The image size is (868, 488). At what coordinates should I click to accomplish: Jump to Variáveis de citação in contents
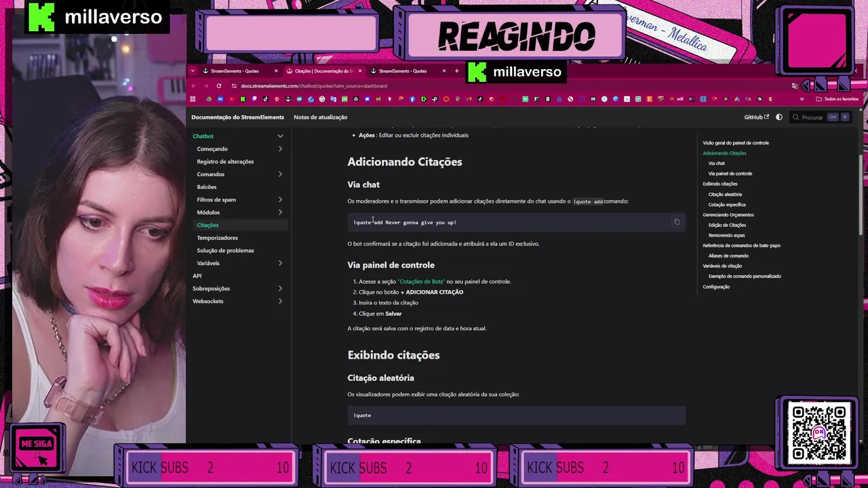722,266
